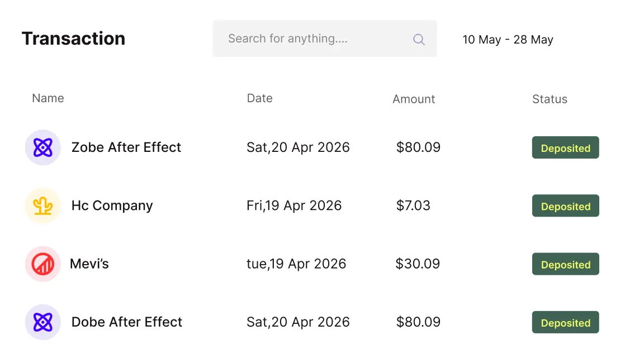
Task: Open the Zobe After Effect transaction name
Action: (x=126, y=147)
